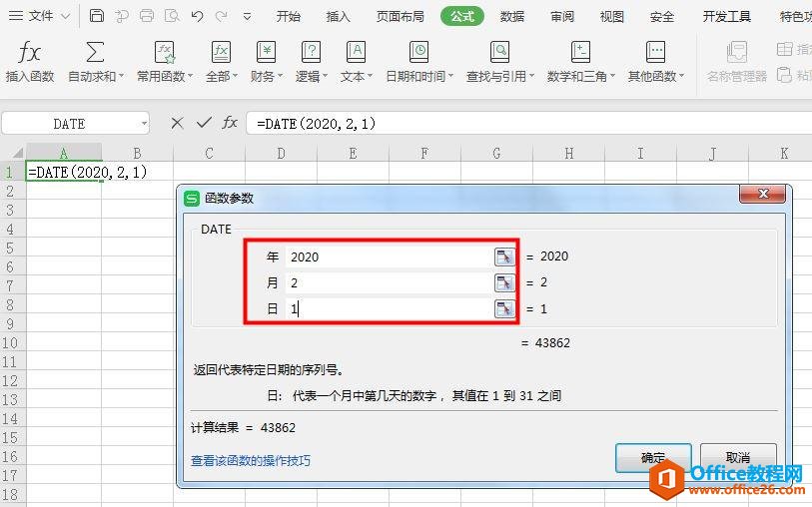Switch to the 视图 tab
Viewport: 812px width, 507px height.
pos(611,17)
